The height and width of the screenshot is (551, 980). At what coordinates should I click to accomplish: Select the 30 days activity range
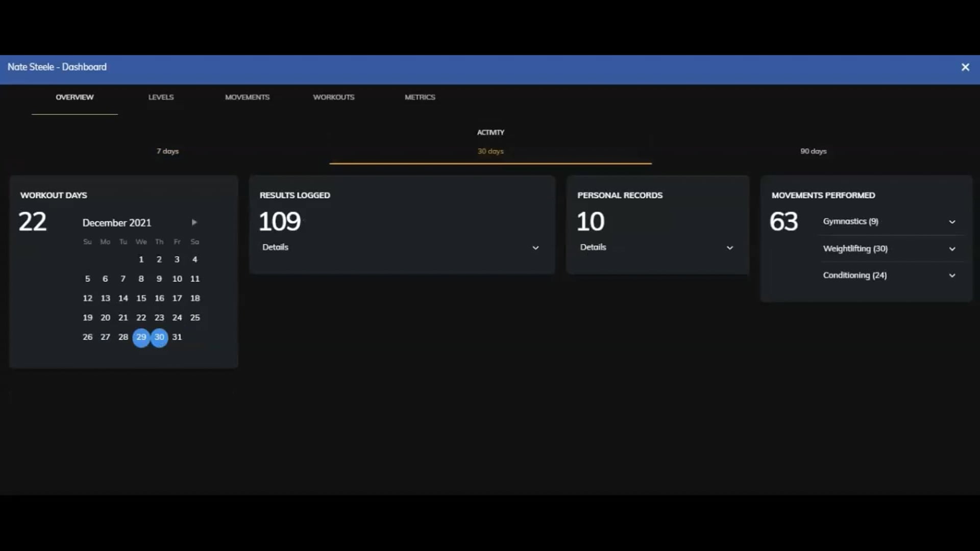[491, 151]
